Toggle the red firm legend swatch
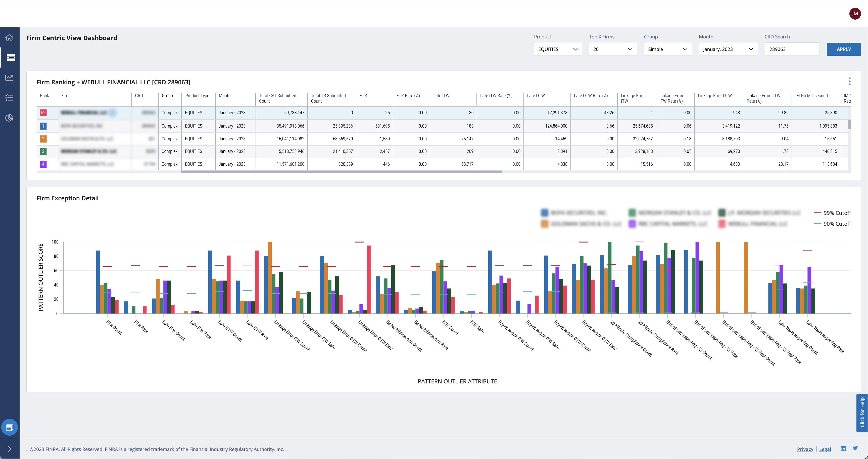Viewport: 868px width, 459px height. click(722, 224)
